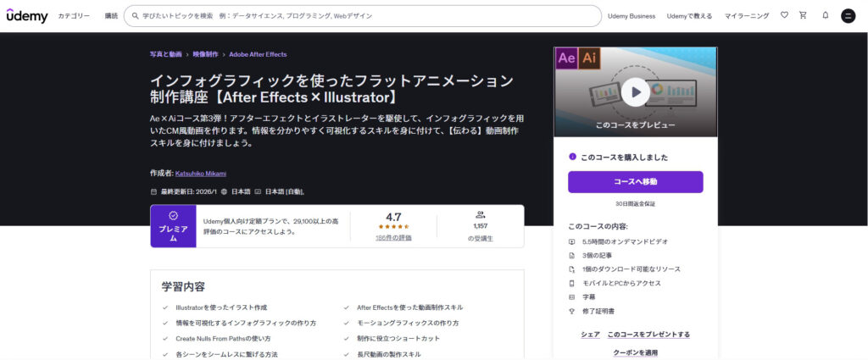Open マイラーニング page
Screen dimensions: 868x360
coord(747,16)
